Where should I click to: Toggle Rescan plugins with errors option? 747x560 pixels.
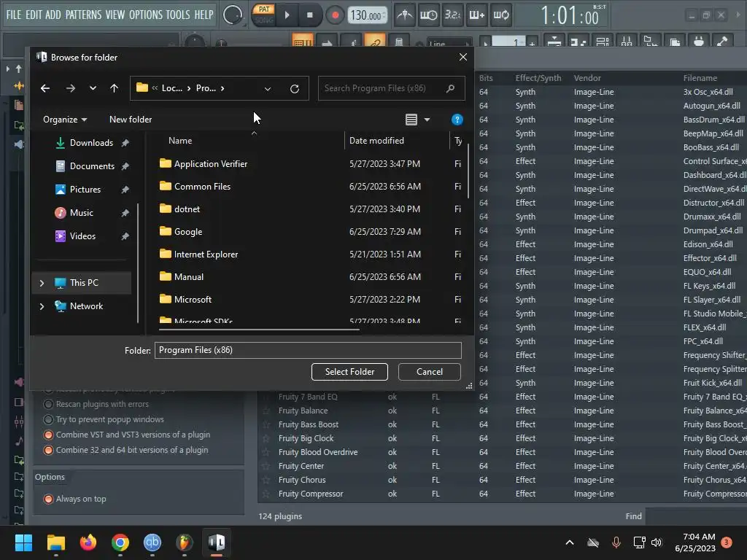coord(48,404)
